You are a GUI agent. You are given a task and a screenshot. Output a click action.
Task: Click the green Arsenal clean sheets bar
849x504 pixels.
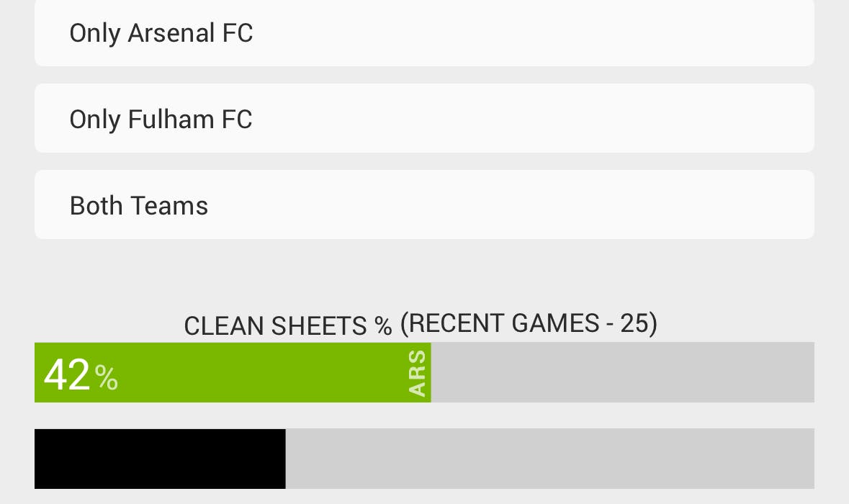coord(252,373)
